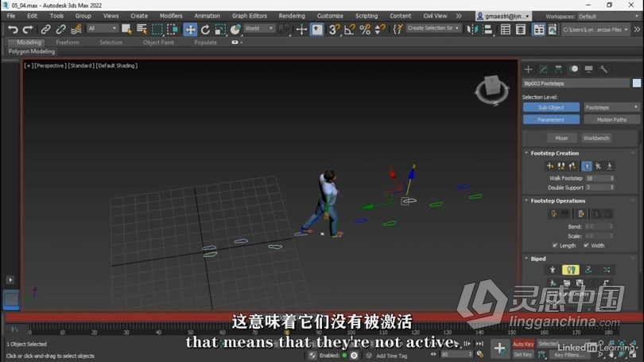The image size is (644, 362).
Task: Open the Create Selection Set dropdown
Action: point(433,28)
